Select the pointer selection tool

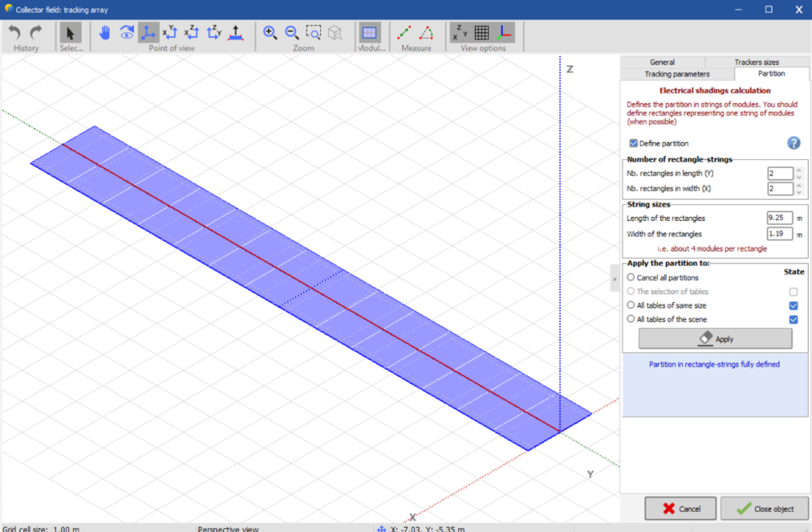click(x=71, y=32)
